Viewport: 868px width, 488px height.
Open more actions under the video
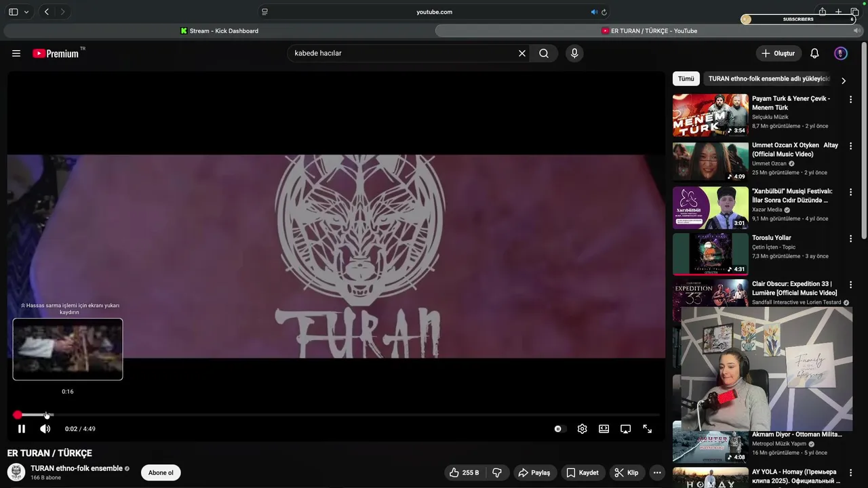tap(657, 472)
